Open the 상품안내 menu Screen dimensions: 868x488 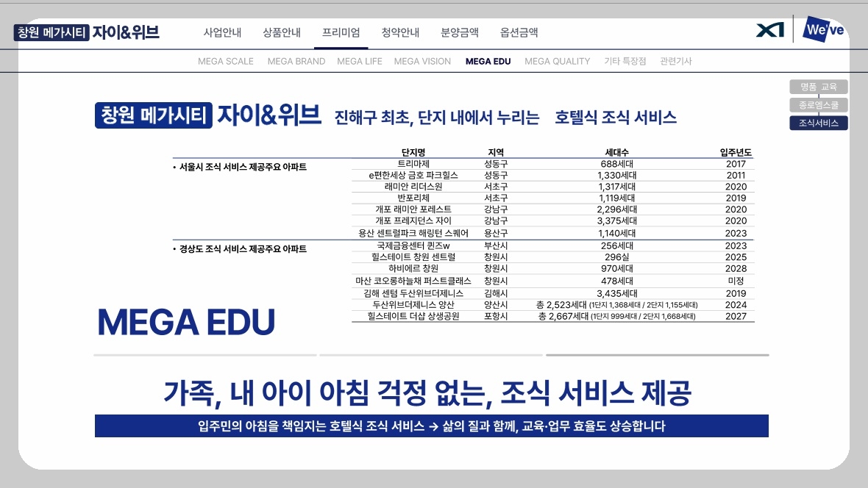click(282, 32)
